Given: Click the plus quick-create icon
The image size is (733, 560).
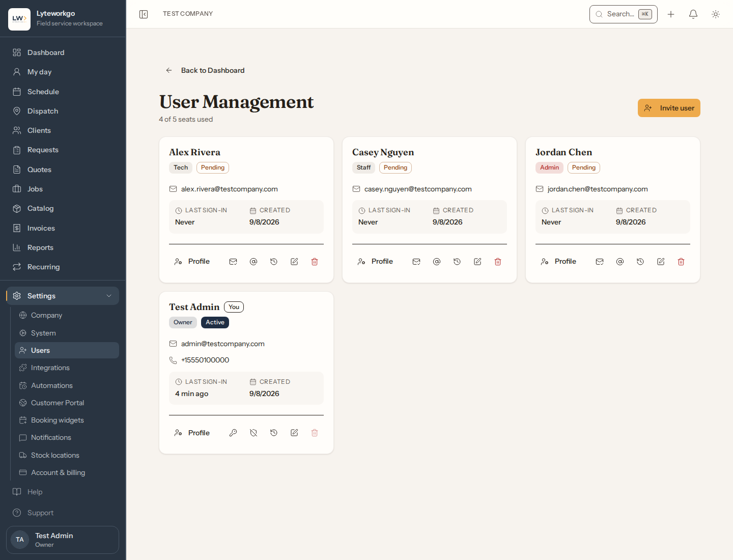Looking at the screenshot, I should coord(671,14).
